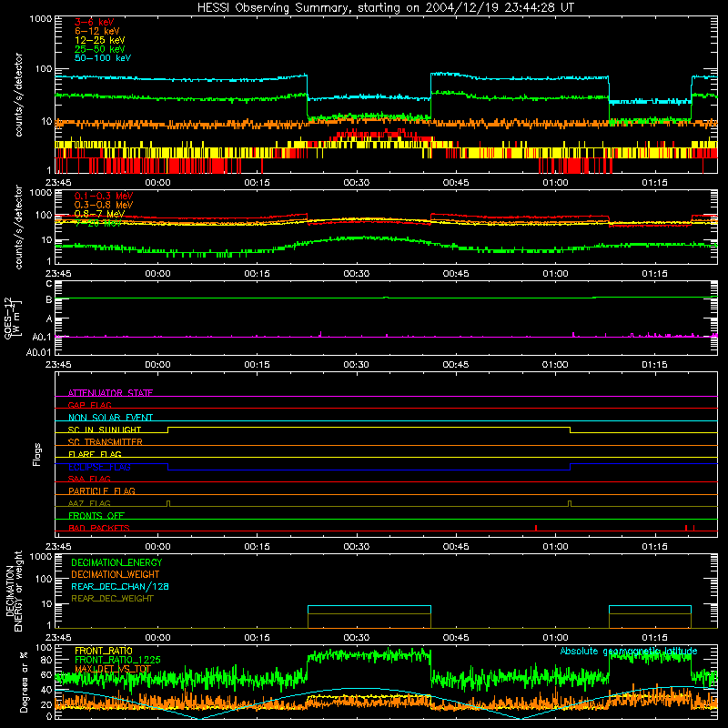
Task: Click the green FRONTS_OFF label
Action: [x=96, y=515]
